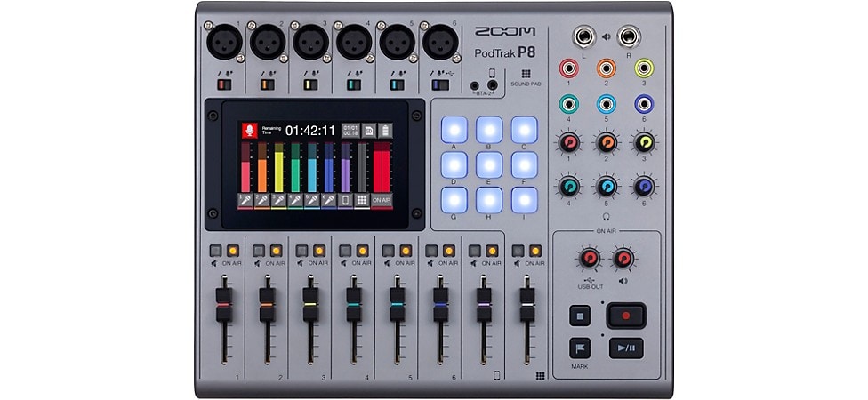The width and height of the screenshot is (868, 400).
Task: Click the blue headphone jack 6
Action: tap(644, 103)
